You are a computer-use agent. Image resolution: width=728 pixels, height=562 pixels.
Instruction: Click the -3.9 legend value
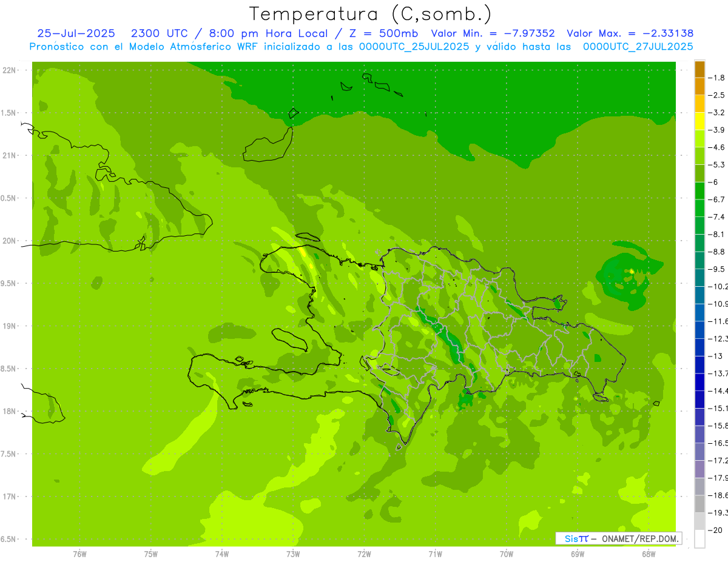click(x=717, y=130)
